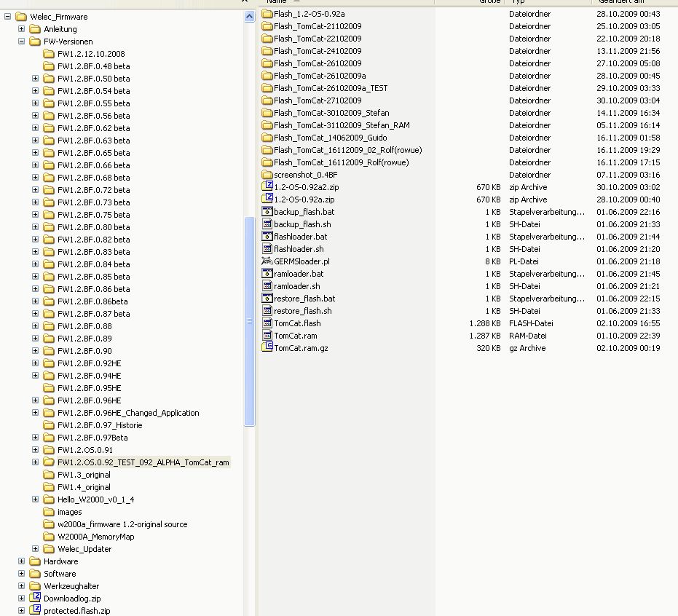The width and height of the screenshot is (678, 616).
Task: Click the tree scrollbar up arrow
Action: [x=250, y=17]
